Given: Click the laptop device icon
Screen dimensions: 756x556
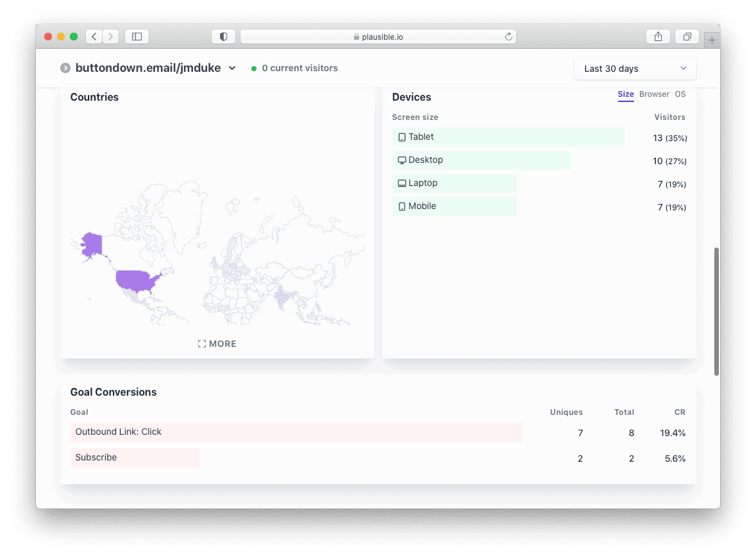Looking at the screenshot, I should coord(402,183).
